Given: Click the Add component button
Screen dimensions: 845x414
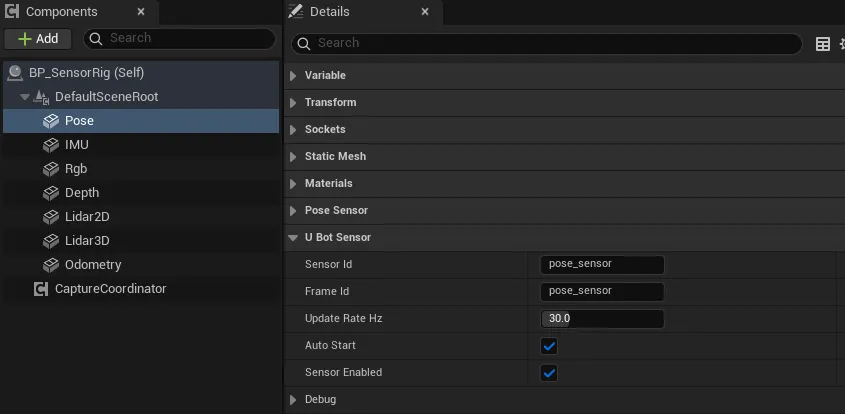Looking at the screenshot, I should click(x=38, y=39).
